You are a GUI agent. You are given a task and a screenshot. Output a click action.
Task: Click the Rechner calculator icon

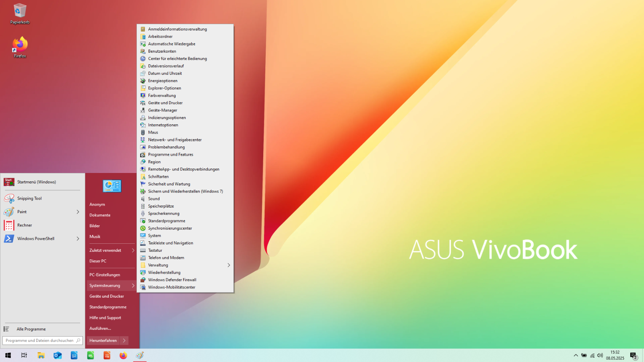[9, 225]
